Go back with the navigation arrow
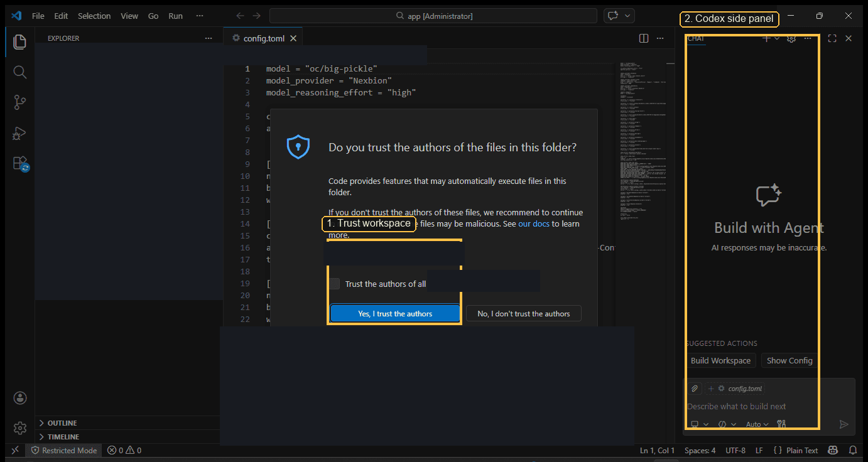Viewport: 868px width, 462px height. click(240, 16)
